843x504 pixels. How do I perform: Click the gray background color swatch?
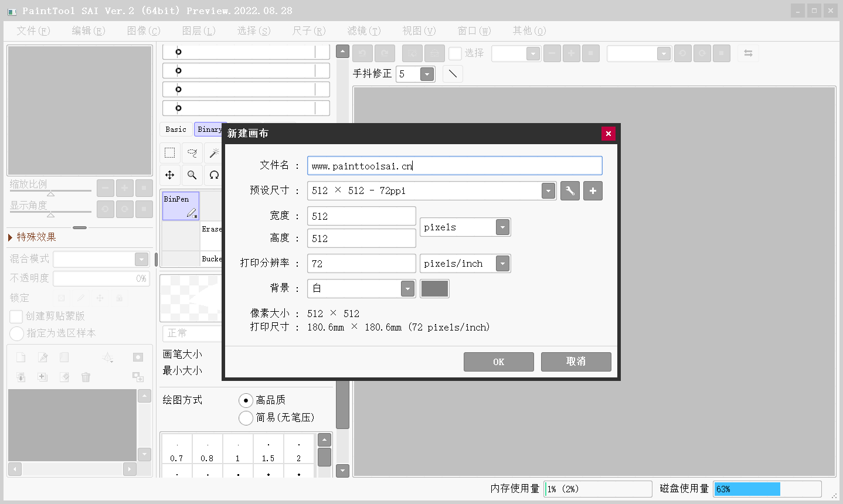pos(434,288)
